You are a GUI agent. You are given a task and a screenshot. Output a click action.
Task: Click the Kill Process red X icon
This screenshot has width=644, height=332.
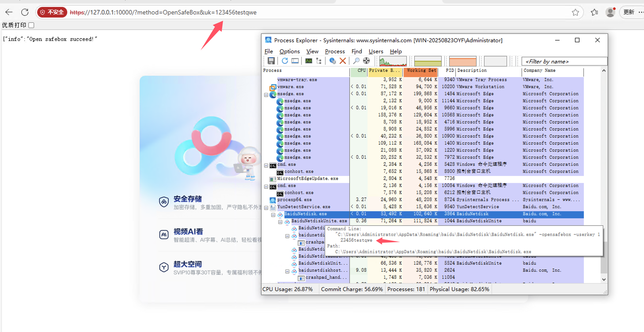point(343,61)
